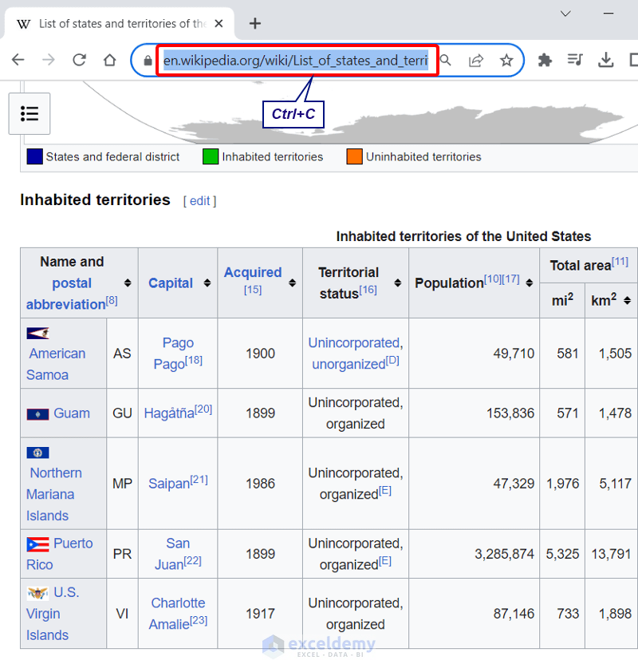Click the orange Uninhabited territories legend swatch

coord(354,156)
